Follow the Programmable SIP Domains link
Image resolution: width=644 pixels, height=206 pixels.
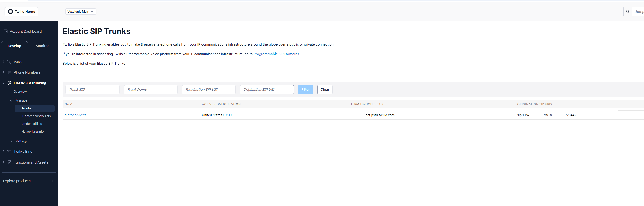[x=276, y=54]
